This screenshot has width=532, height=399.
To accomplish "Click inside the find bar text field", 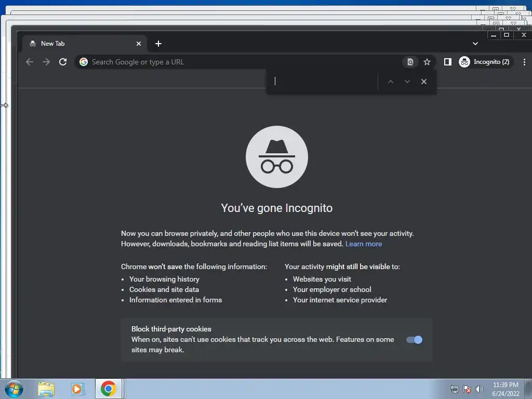I will click(x=324, y=82).
